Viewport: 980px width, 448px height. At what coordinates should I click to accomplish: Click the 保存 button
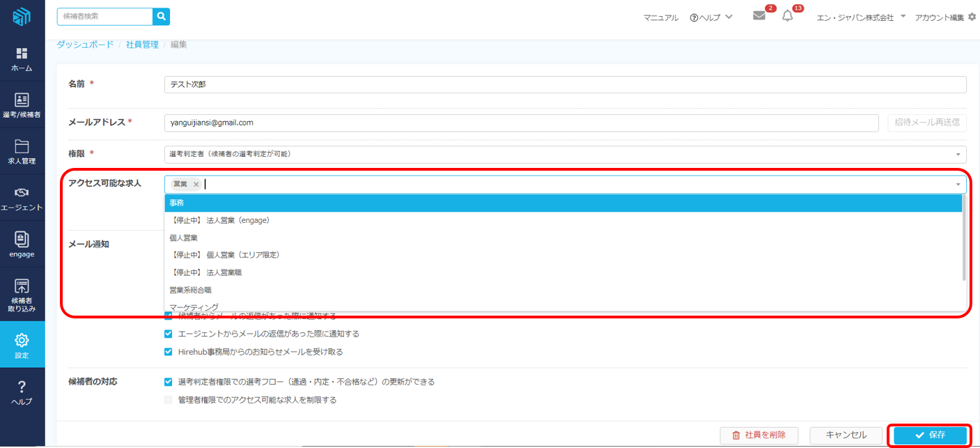pyautogui.click(x=931, y=435)
